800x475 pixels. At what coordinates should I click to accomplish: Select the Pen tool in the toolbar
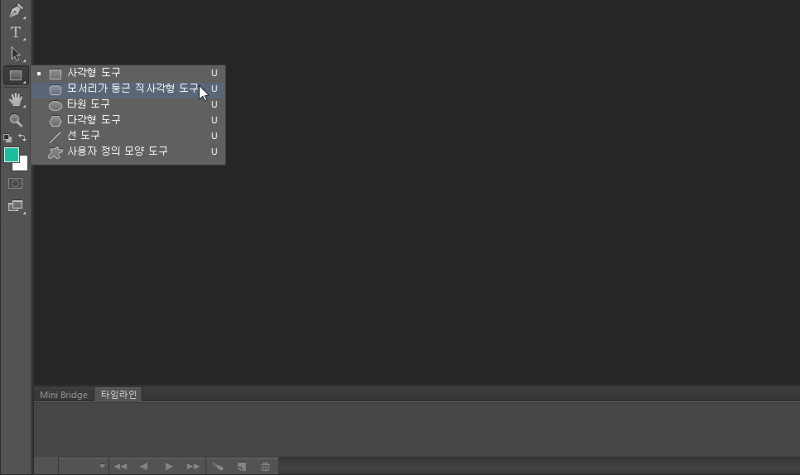[16, 11]
